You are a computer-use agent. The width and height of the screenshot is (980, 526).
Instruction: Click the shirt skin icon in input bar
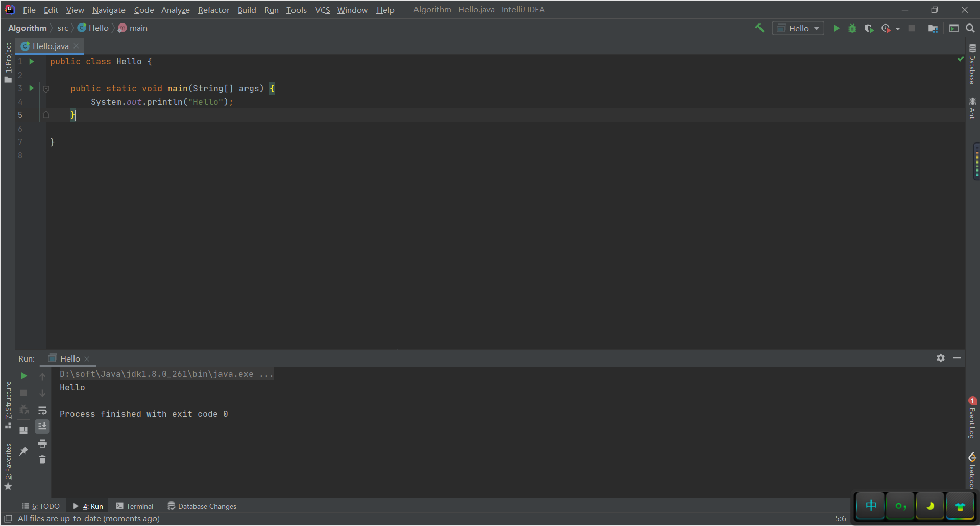coord(960,506)
